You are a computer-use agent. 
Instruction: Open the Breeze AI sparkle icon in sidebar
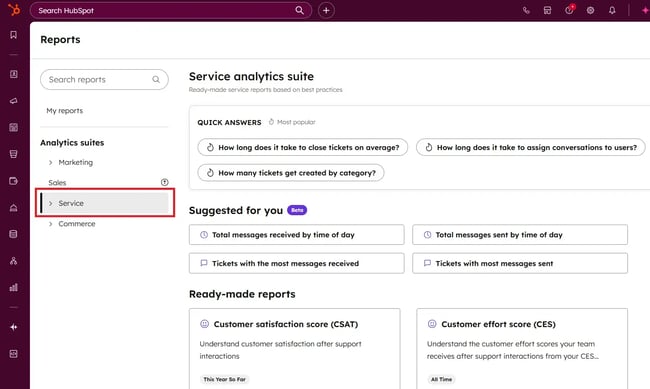coord(14,327)
